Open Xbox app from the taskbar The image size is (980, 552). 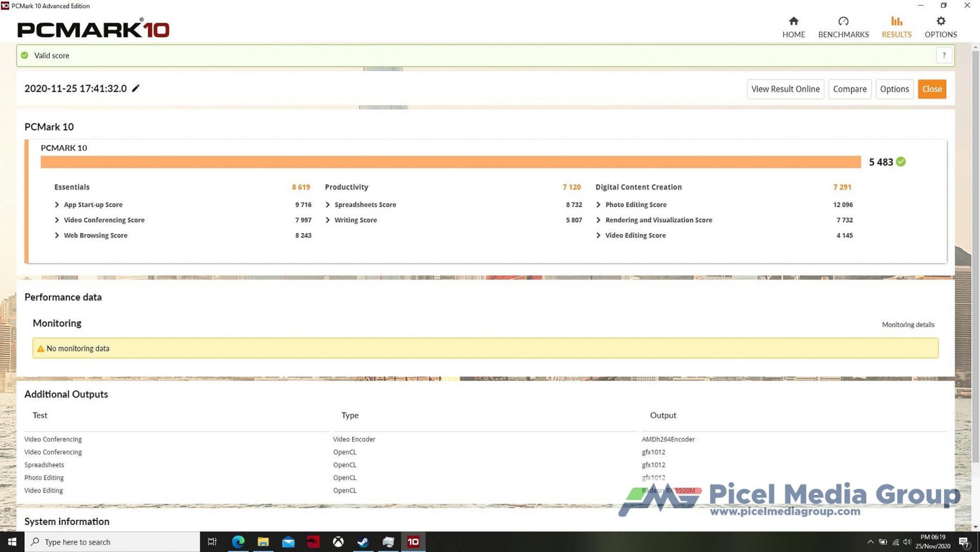tap(338, 541)
